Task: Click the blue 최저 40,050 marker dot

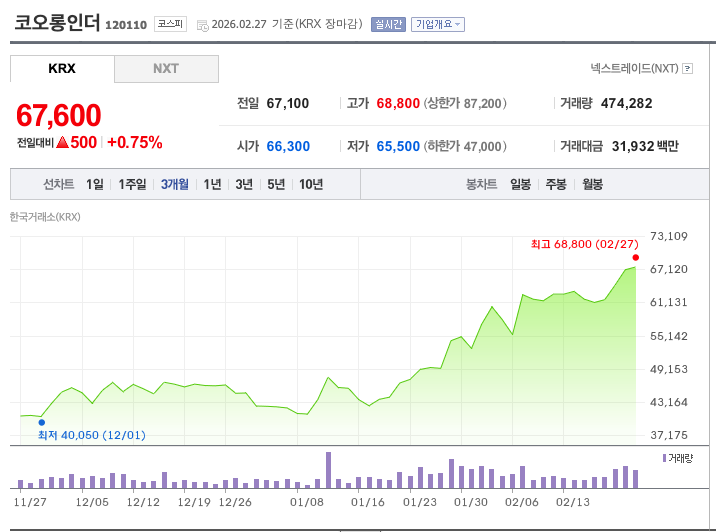Action: click(42, 422)
